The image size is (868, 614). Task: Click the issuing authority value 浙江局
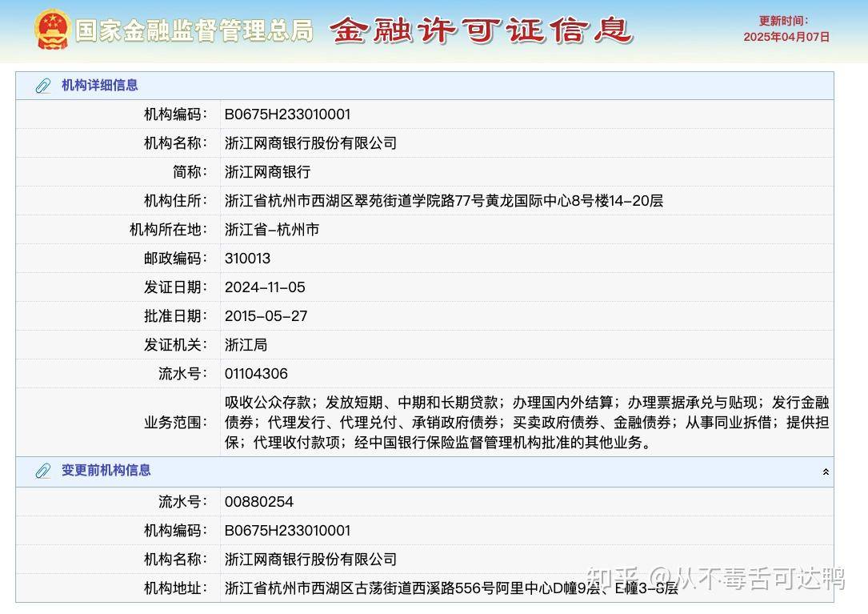246,345
